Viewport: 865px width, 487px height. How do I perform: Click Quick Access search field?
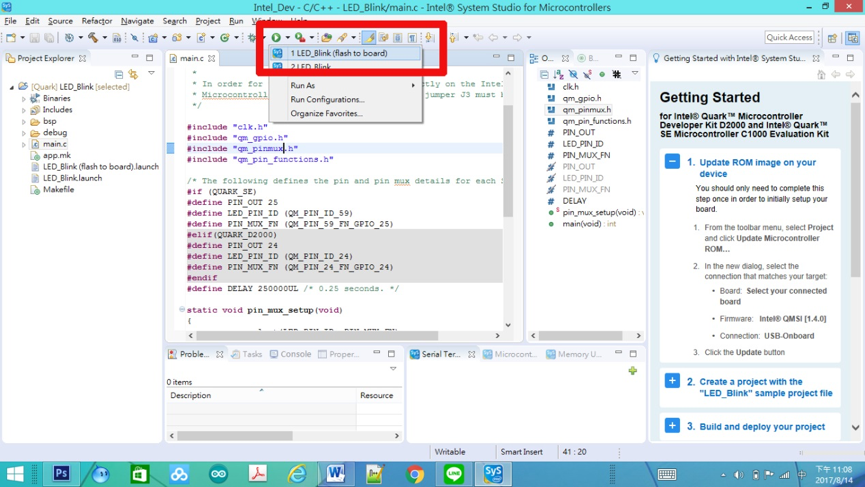pos(789,38)
